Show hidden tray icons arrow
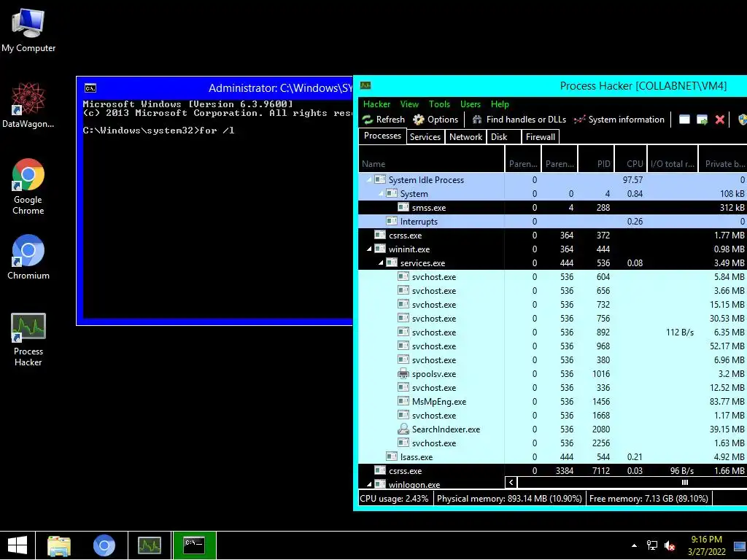 click(634, 545)
